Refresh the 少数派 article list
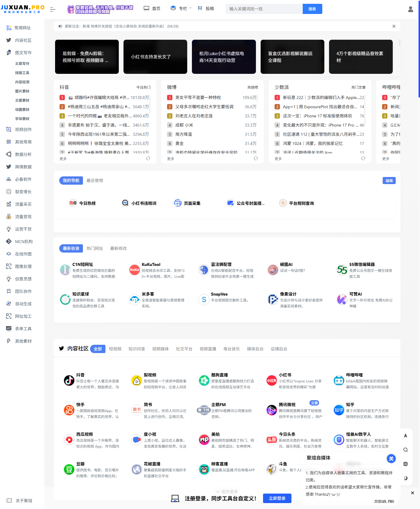Image resolution: width=420 pixels, height=509 pixels. (x=363, y=158)
